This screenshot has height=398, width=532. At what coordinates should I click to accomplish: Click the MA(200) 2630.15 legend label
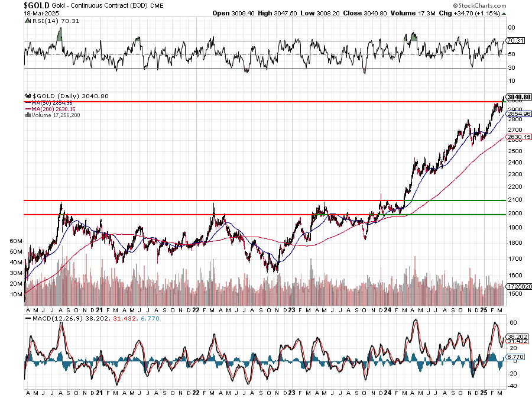pos(53,109)
